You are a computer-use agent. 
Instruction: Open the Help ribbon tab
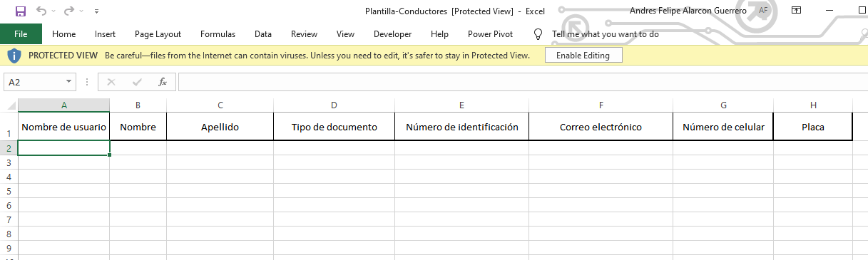[439, 33]
